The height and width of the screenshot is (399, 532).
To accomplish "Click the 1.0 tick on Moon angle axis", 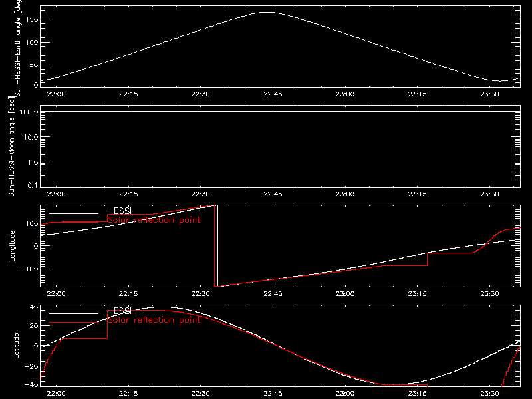I will click(x=33, y=162).
